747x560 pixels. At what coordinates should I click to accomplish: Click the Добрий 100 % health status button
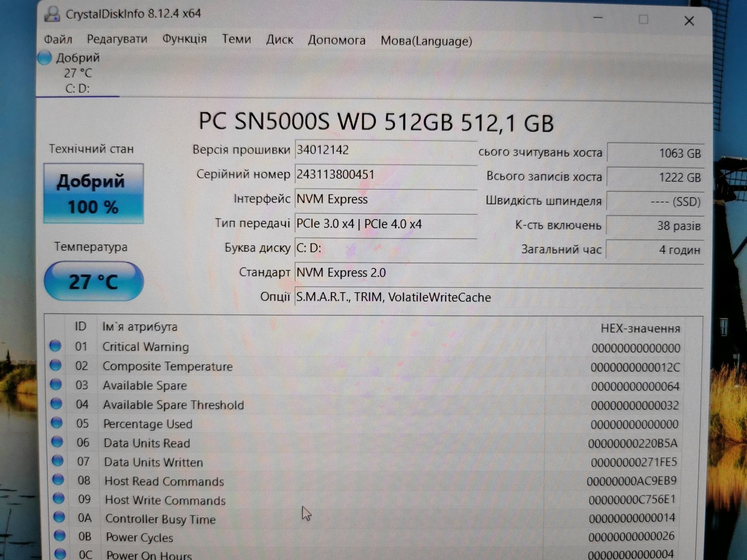click(x=94, y=194)
